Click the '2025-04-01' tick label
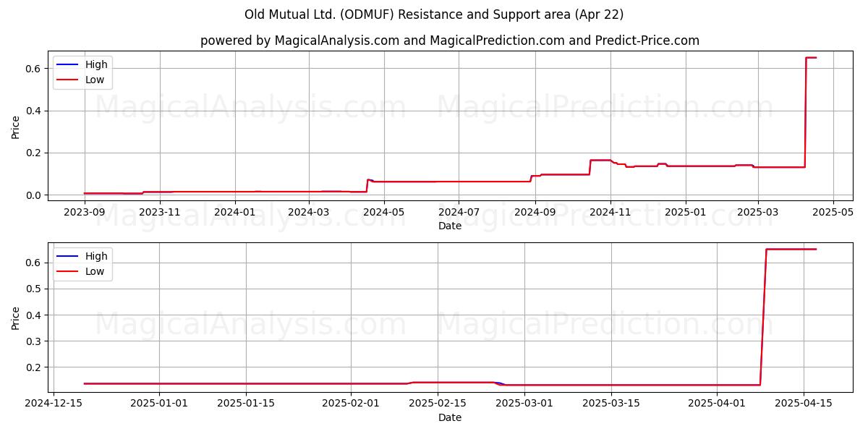This screenshot has width=868, height=434. coord(717,404)
